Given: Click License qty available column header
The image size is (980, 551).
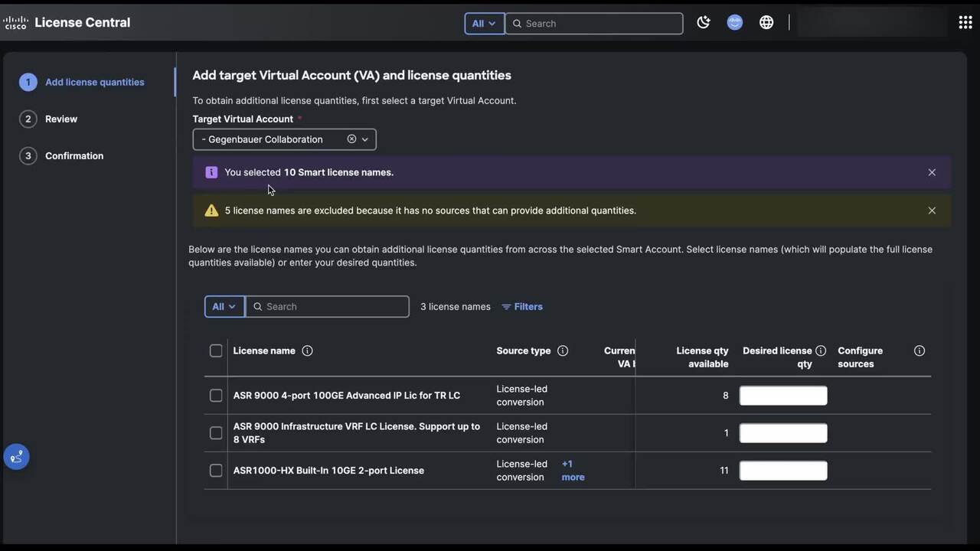Looking at the screenshot, I should [702, 357].
